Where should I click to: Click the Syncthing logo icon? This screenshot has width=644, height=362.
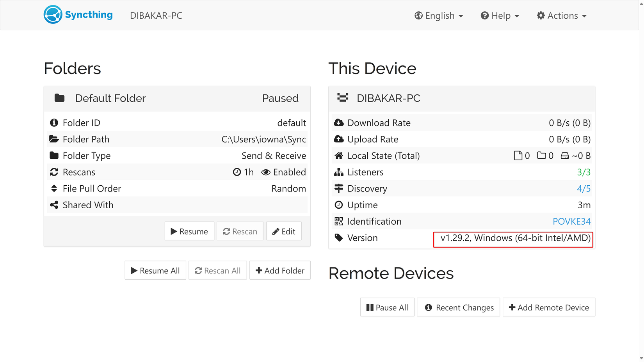(53, 15)
